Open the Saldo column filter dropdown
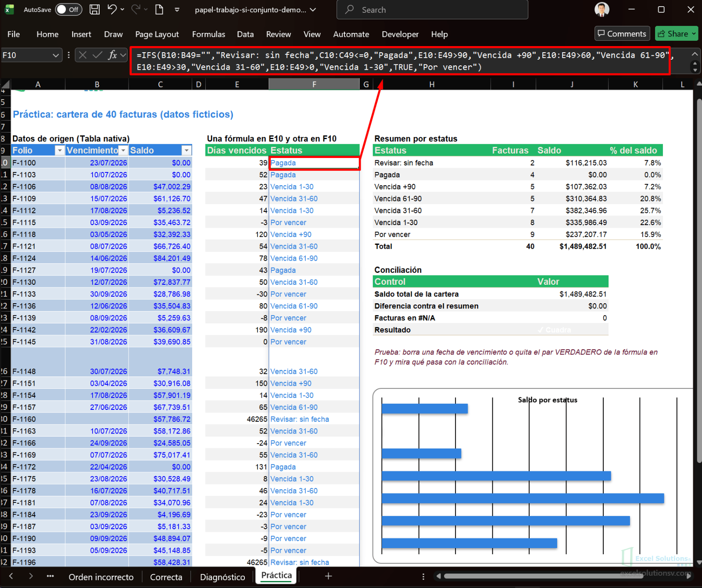Screen dimensions: 702x588 pyautogui.click(x=186, y=151)
